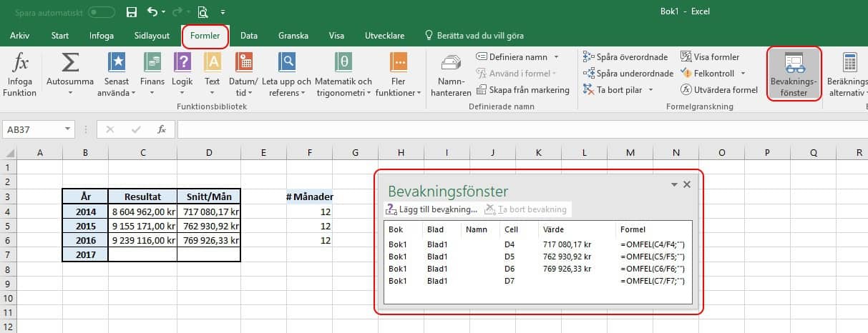
Task: Open the Finans functions icon
Action: coord(152,64)
